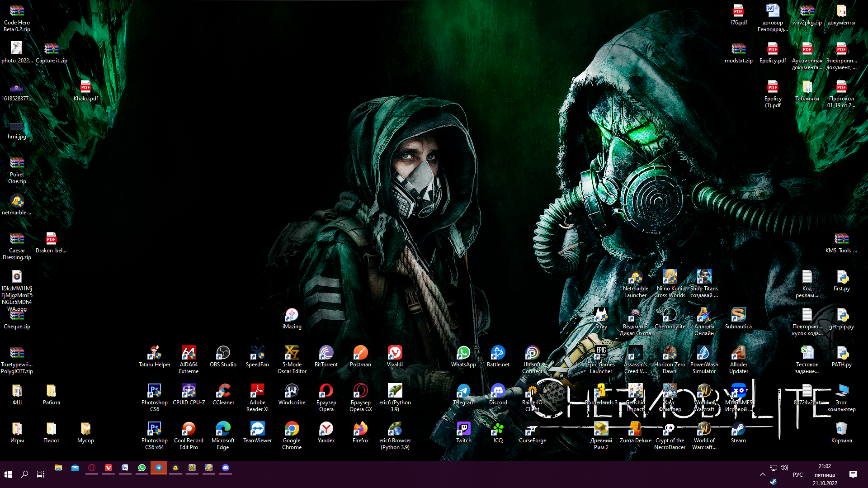Screen dimensions: 868x488
Task: Select the Subnautica game icon
Action: [738, 318]
